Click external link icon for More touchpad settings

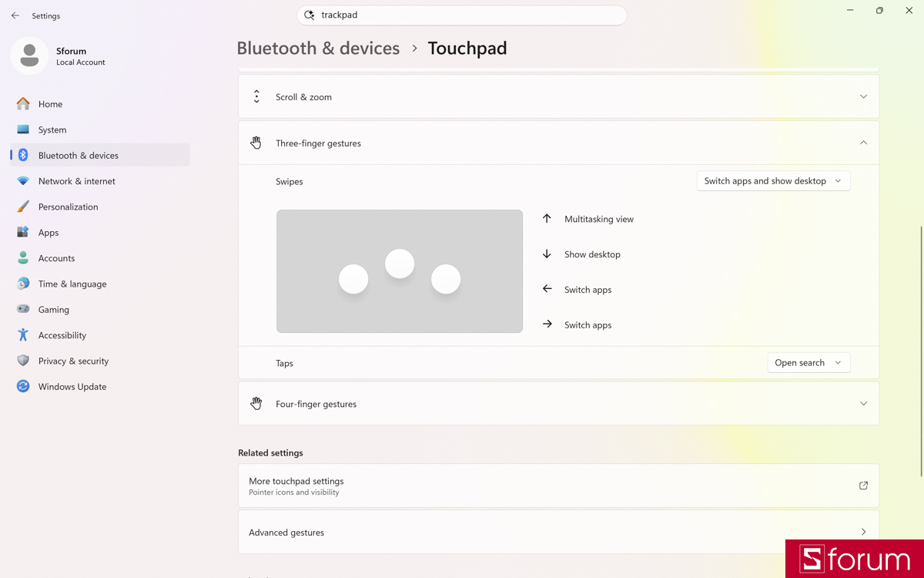pos(863,486)
